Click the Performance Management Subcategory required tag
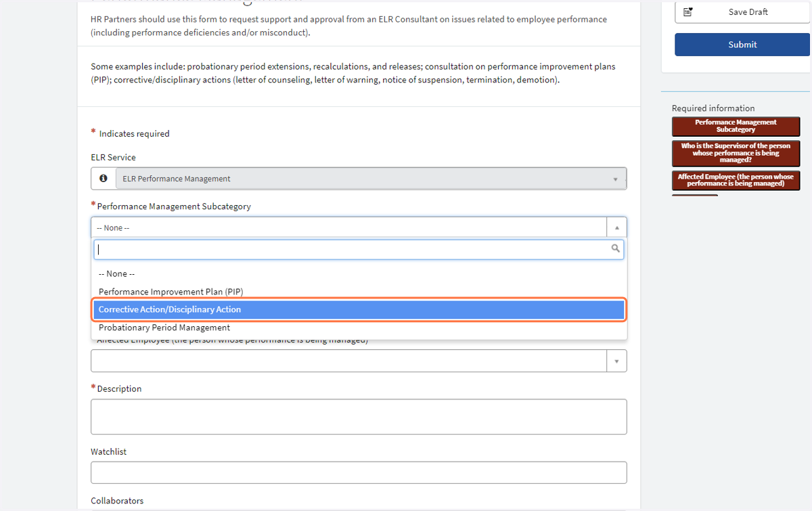Image resolution: width=812 pixels, height=511 pixels. (x=736, y=126)
